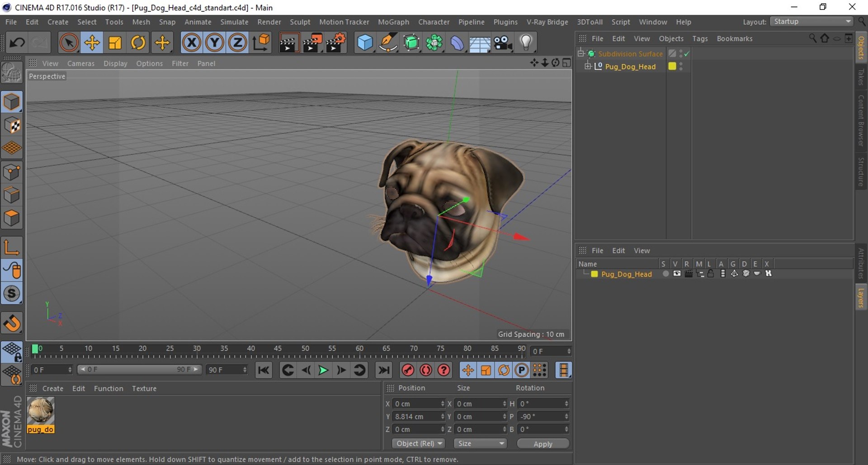
Task: Add a Camera object
Action: [x=503, y=43]
